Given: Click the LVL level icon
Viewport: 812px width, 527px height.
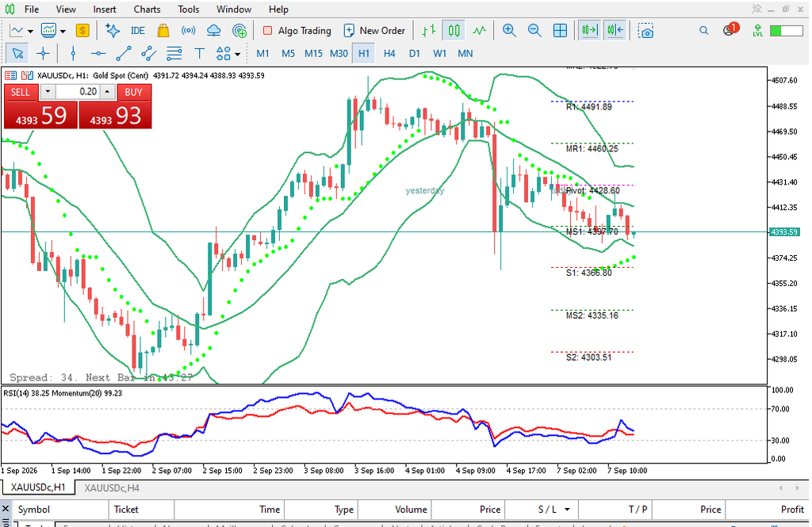Looking at the screenshot, I should click(757, 31).
